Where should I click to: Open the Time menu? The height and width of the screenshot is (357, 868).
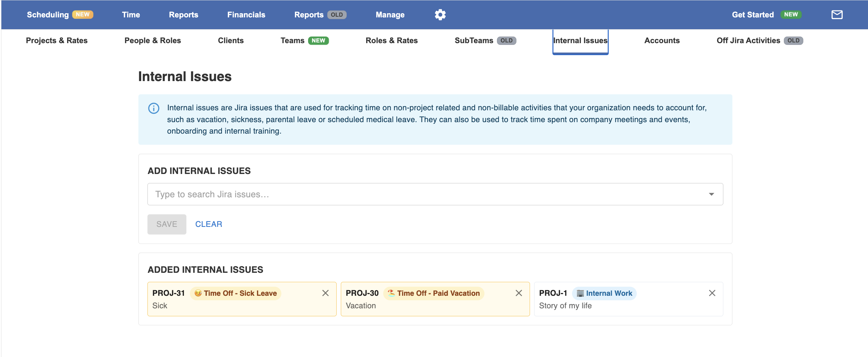(x=131, y=15)
